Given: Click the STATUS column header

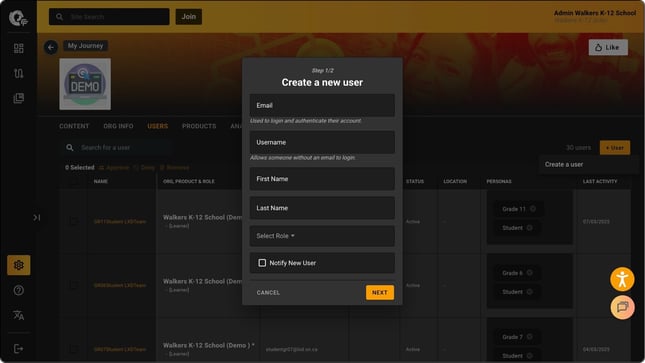Looking at the screenshot, I should 415,181.
